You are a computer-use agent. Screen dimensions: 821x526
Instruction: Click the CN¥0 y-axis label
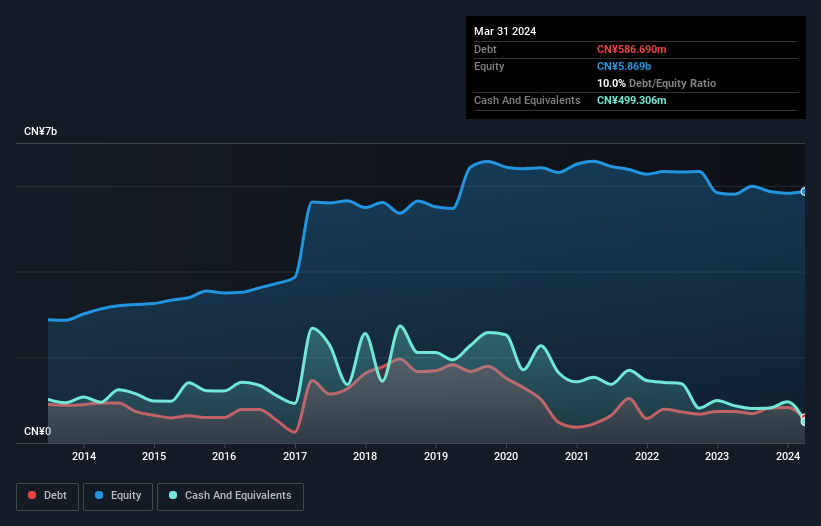38,431
